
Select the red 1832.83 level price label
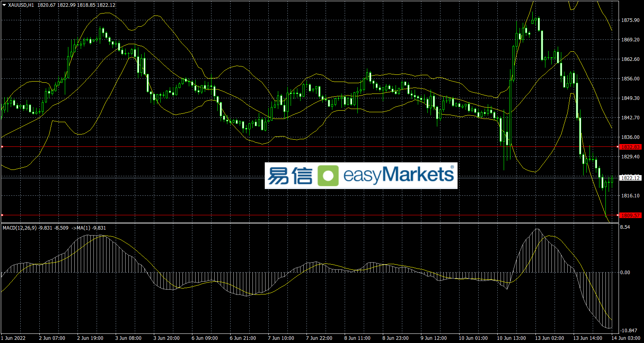(630, 147)
